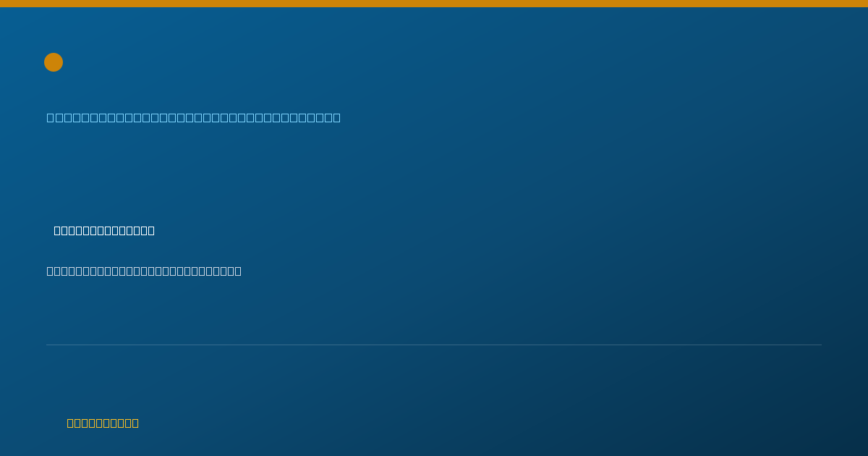Click the first box of the light blue line
This screenshot has width=868, height=456.
(51, 117)
